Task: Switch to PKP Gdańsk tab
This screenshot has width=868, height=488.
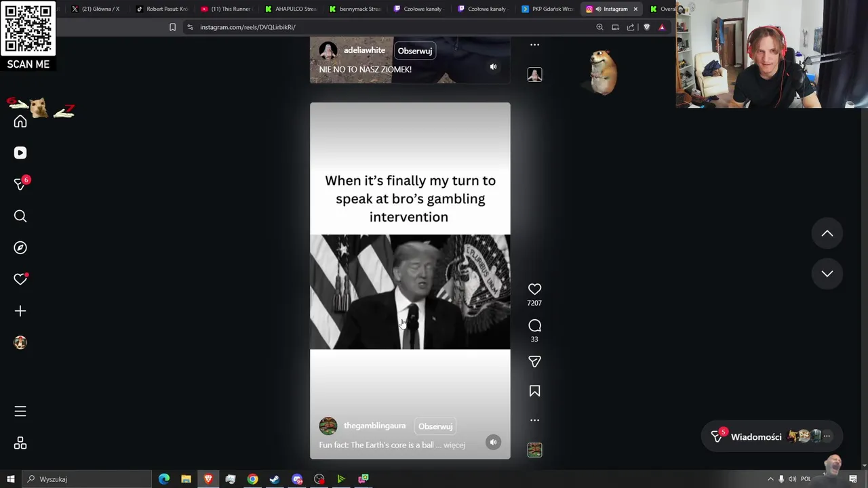Action: (x=549, y=9)
